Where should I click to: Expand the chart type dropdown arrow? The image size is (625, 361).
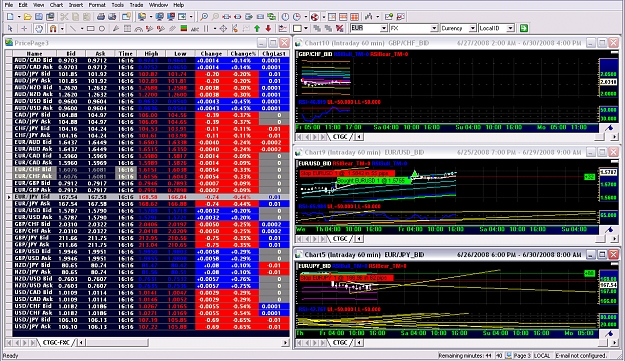pos(377,17)
